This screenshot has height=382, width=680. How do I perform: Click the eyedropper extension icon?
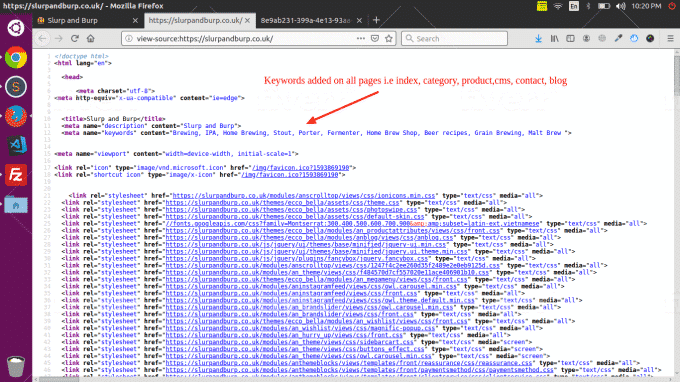coord(618,39)
